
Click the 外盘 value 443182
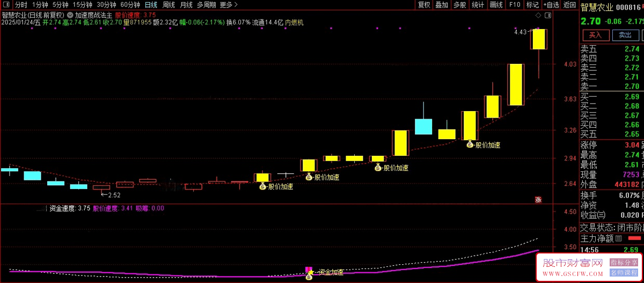pyautogui.click(x=626, y=185)
